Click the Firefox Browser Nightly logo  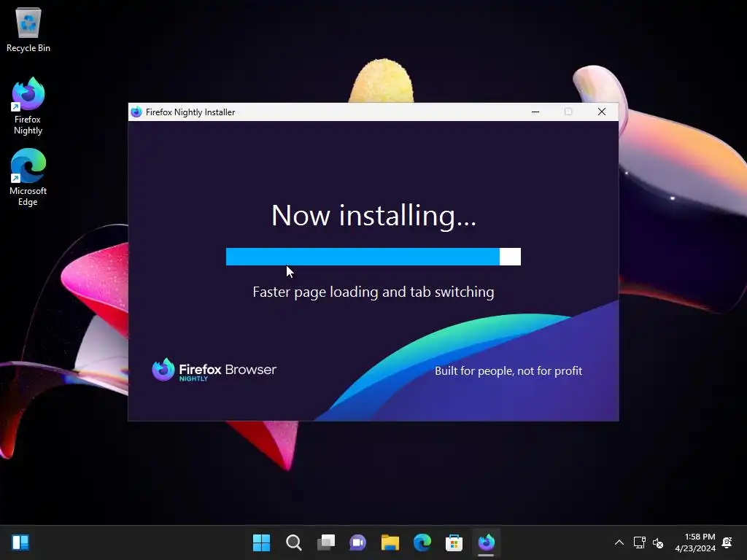click(214, 370)
